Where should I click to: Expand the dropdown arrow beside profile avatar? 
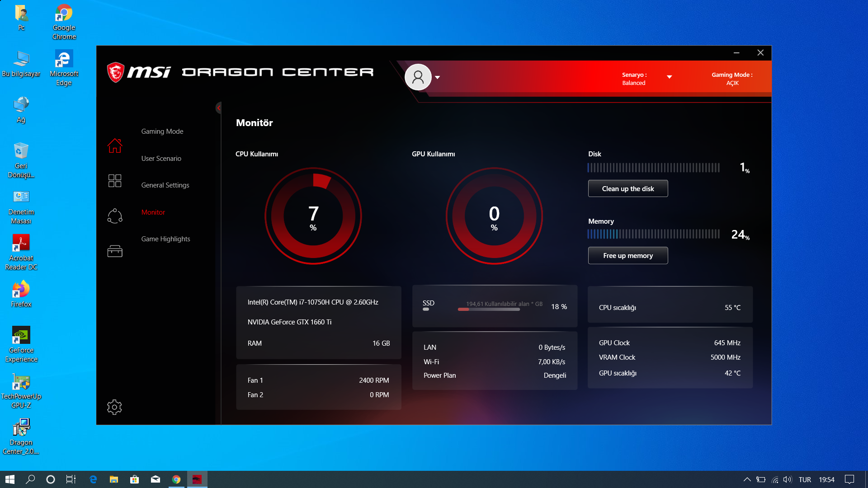(x=437, y=77)
